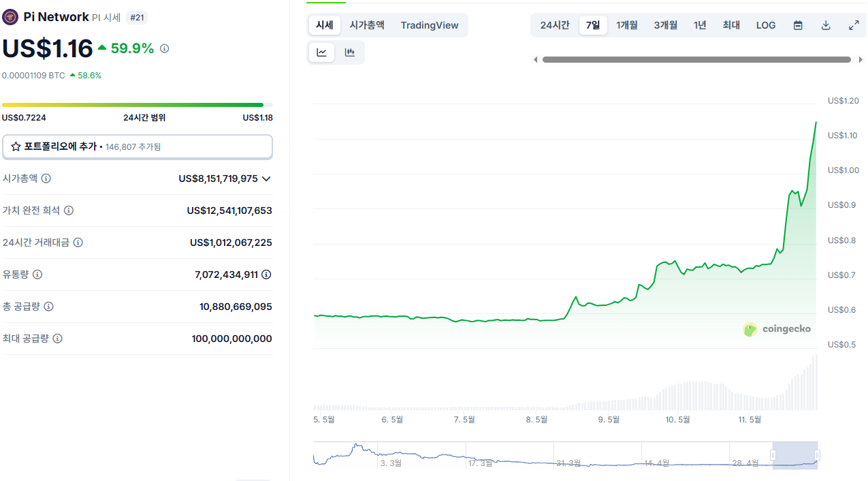Click right handle of navigator range selector
Image resolution: width=868 pixels, height=481 pixels.
click(818, 455)
